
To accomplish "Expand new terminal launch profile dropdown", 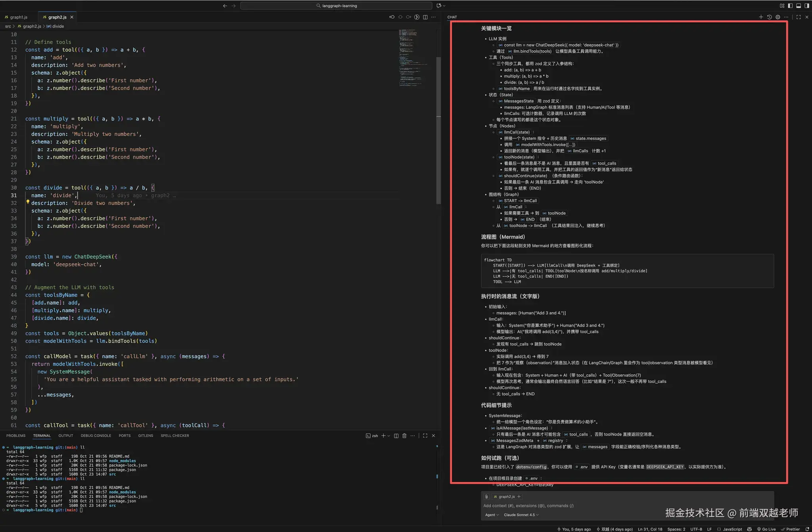I will [389, 436].
